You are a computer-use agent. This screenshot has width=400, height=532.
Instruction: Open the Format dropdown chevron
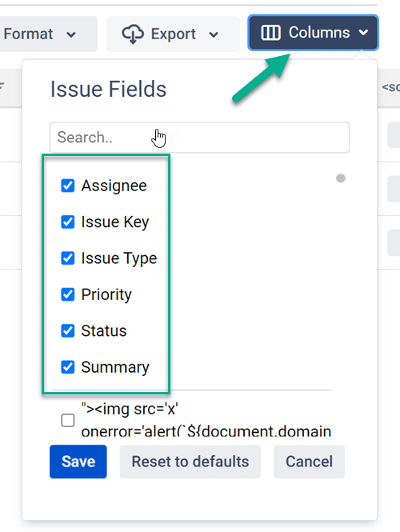pyautogui.click(x=71, y=34)
